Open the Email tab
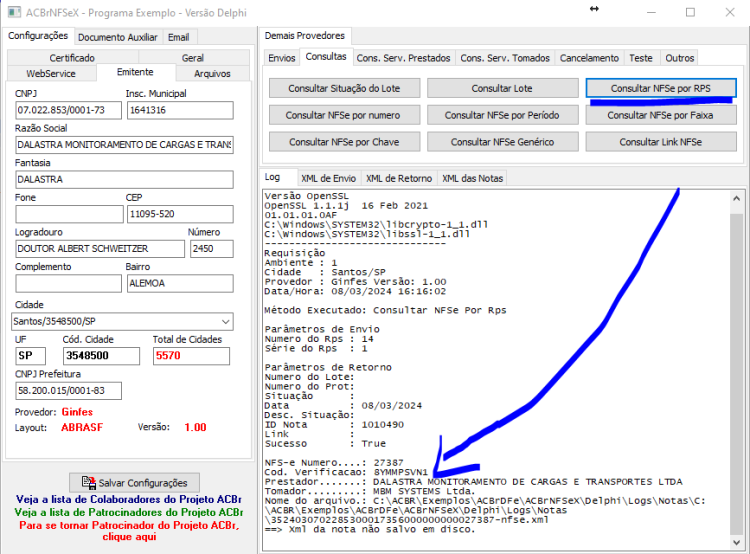This screenshot has height=554, width=750. [178, 37]
